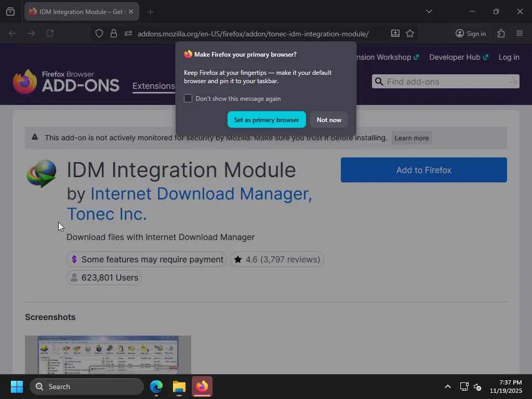Viewport: 532px width, 399px height.
Task: Open Internet Download Manager author link
Action: coord(201,194)
